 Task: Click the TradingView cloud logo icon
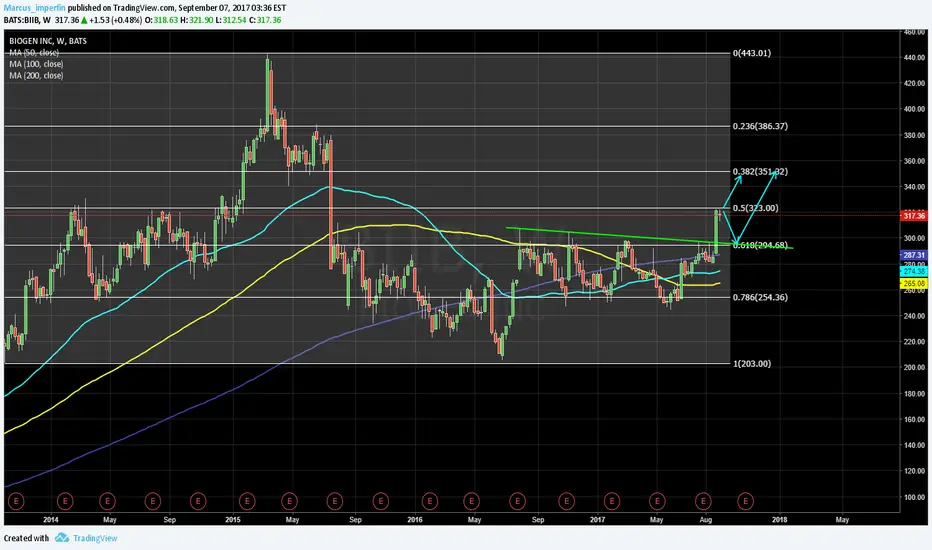coord(62,538)
